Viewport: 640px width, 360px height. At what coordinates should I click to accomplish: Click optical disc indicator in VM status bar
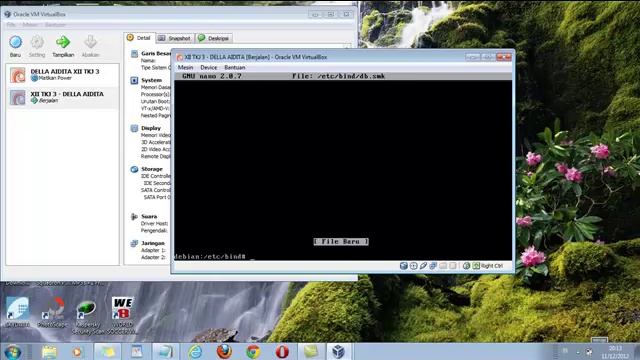413,266
